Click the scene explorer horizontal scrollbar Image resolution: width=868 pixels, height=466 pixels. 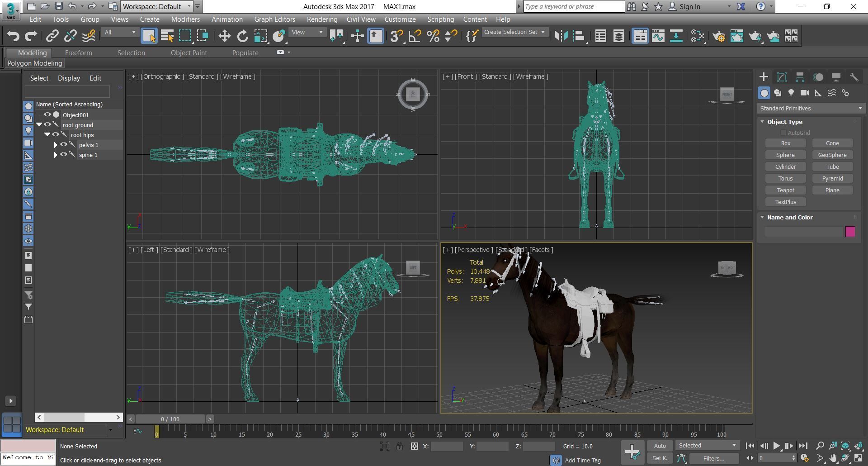(x=64, y=417)
